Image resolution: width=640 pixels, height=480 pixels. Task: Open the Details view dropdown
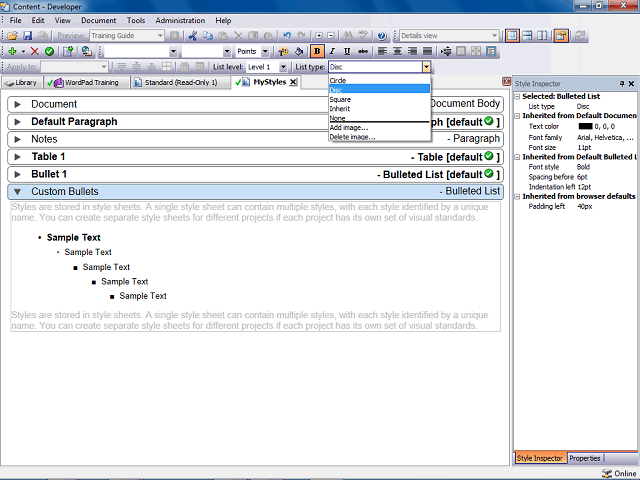[x=494, y=36]
